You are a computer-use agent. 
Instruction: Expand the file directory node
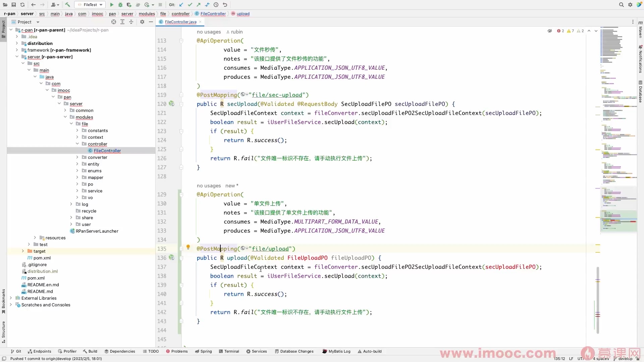(76, 124)
